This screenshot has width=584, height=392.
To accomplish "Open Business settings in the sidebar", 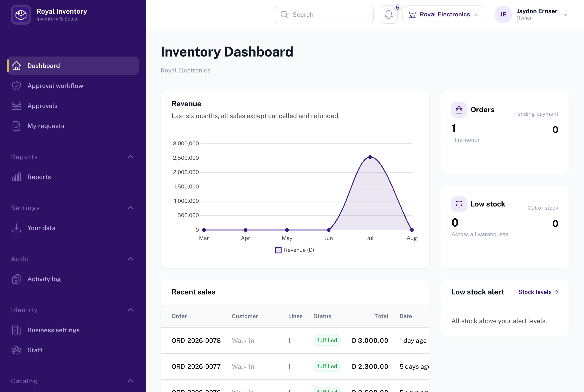I will click(x=73, y=330).
